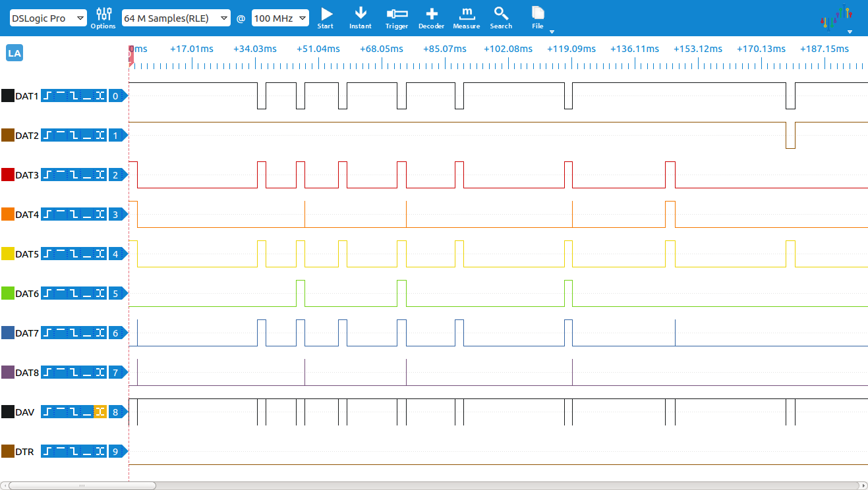The image size is (868, 490).
Task: Set high level trigger on DAT2
Action: click(61, 136)
